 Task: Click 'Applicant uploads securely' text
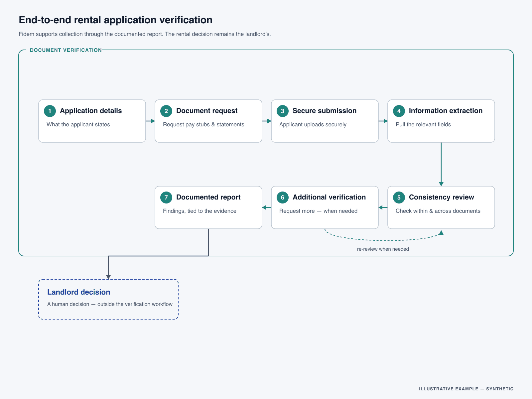(313, 124)
